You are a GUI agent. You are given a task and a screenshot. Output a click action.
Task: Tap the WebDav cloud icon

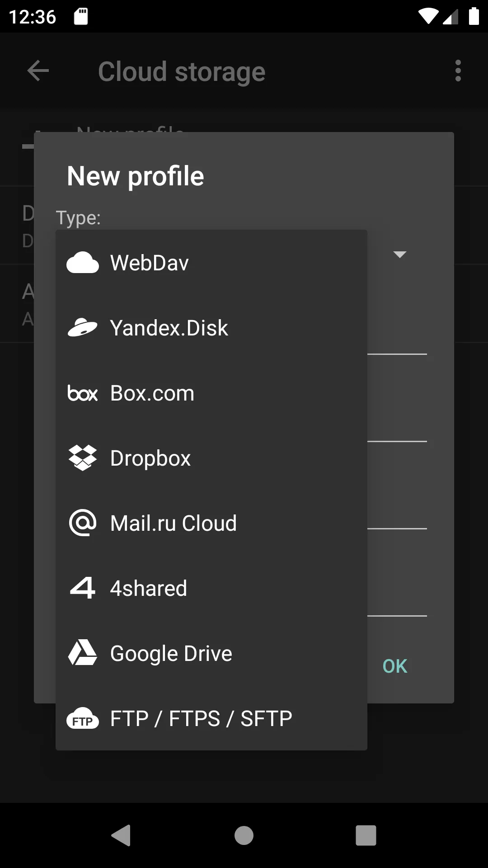(83, 263)
